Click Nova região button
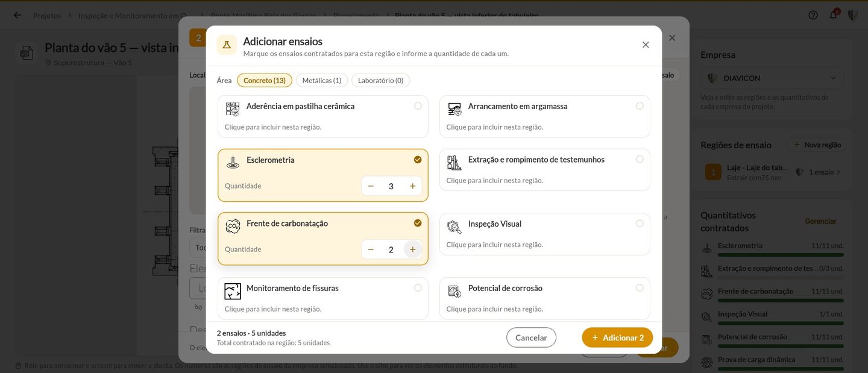 [x=817, y=145]
